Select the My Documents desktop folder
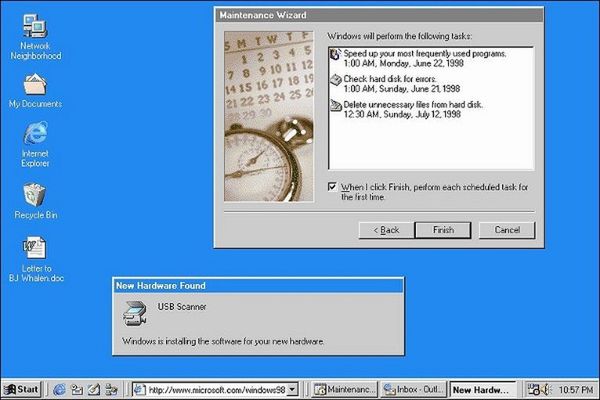The width and height of the screenshot is (600, 400). click(35, 90)
